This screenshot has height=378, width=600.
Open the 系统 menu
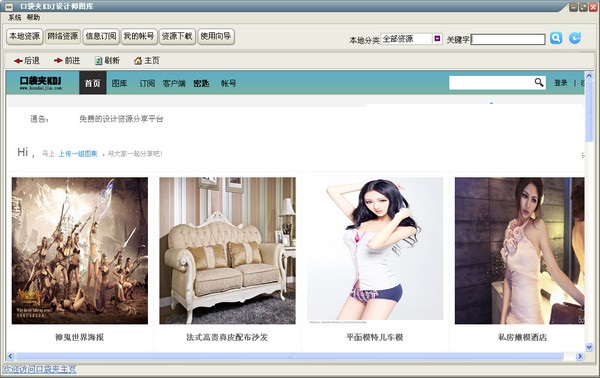tap(15, 18)
